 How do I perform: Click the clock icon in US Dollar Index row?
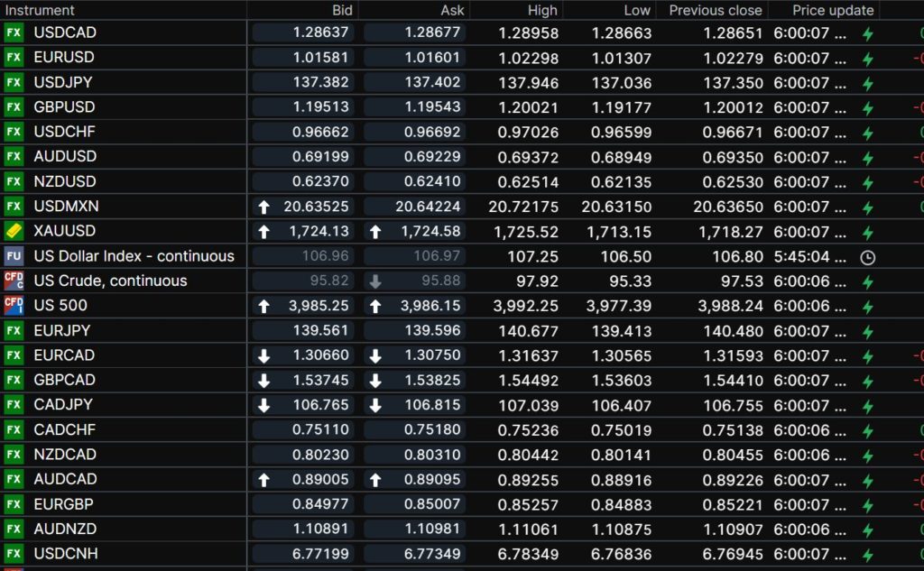[x=867, y=257]
